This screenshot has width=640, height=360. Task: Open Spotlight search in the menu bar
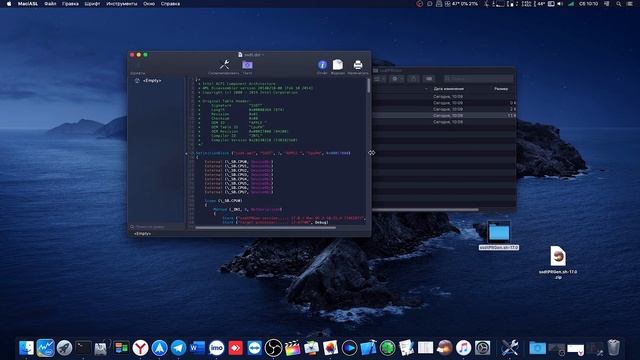tap(619, 4)
